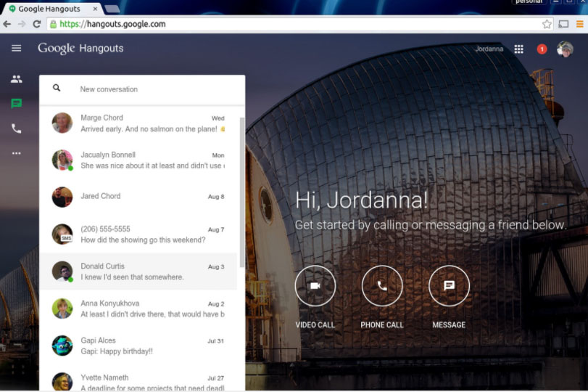The width and height of the screenshot is (588, 392).
Task: Click the browser cast icon
Action: 563,24
